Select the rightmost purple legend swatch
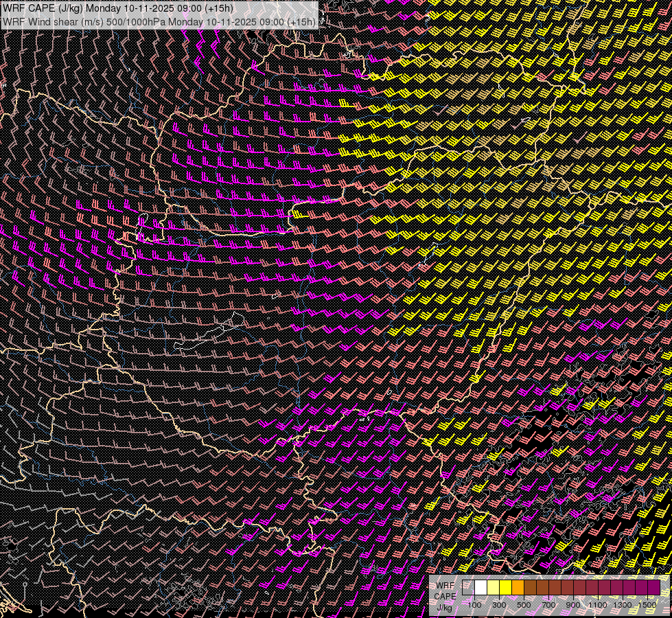 (x=653, y=587)
